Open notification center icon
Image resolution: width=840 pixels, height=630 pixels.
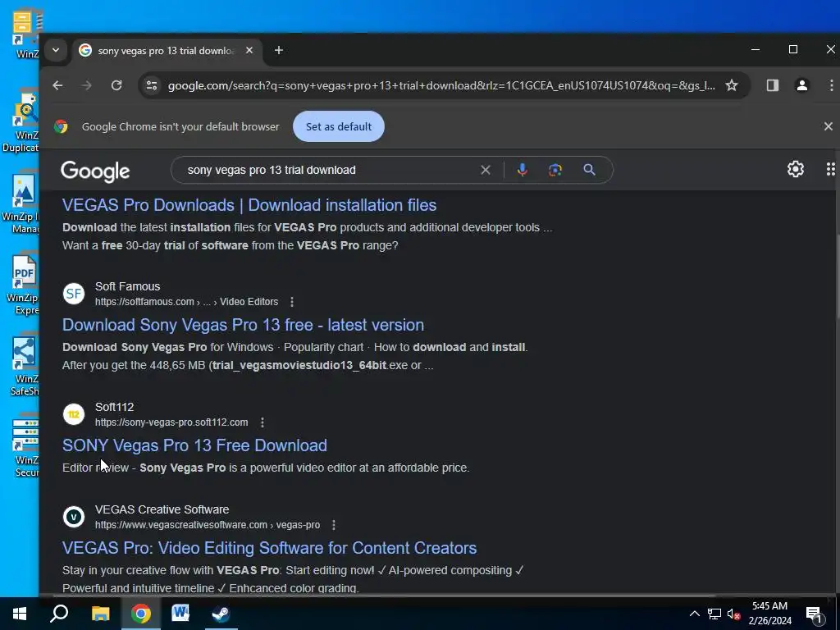tap(814, 614)
